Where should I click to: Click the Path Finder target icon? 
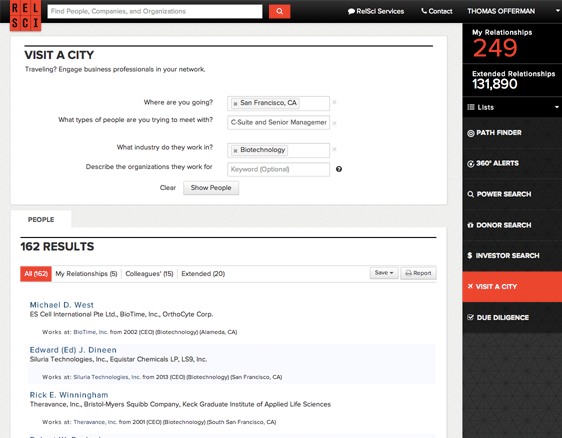(x=471, y=133)
